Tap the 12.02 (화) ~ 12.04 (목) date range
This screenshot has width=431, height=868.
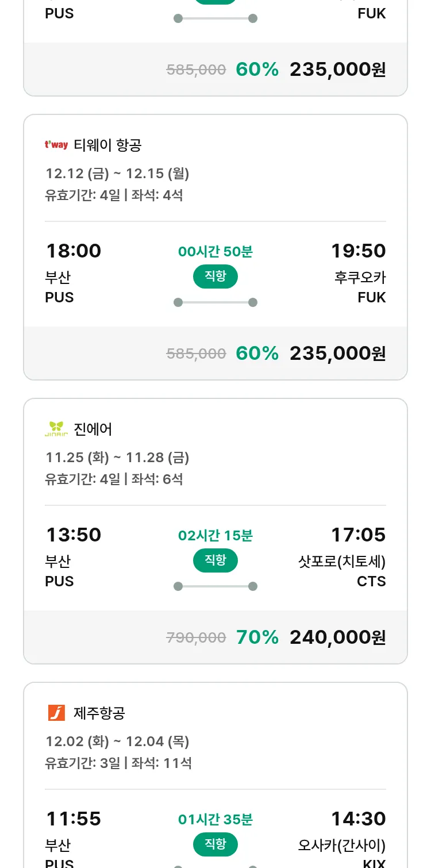coord(117,742)
